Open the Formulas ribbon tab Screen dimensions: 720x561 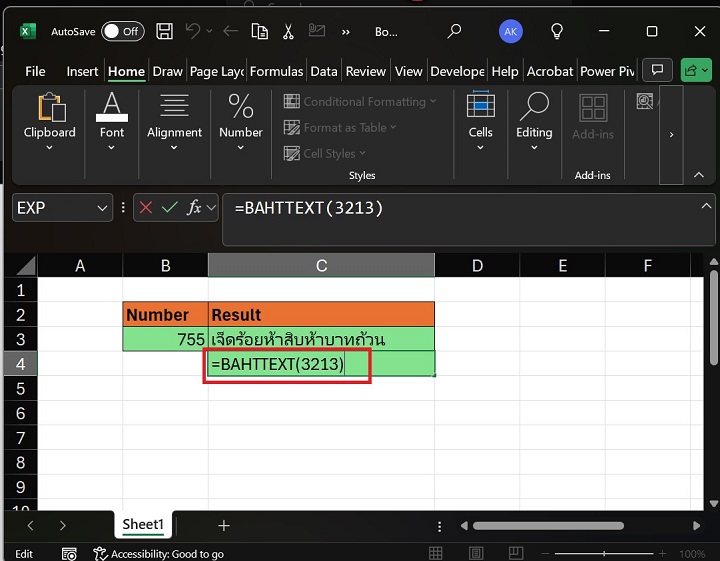coord(276,71)
